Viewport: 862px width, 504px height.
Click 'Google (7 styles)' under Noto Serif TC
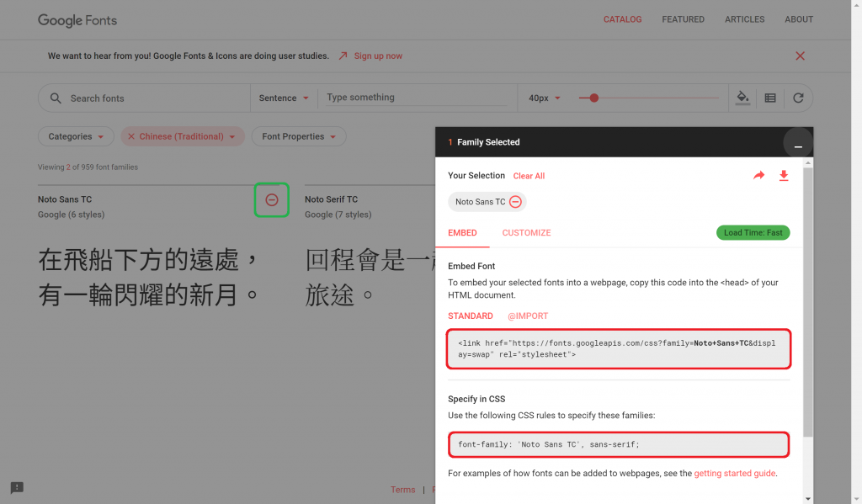338,215
